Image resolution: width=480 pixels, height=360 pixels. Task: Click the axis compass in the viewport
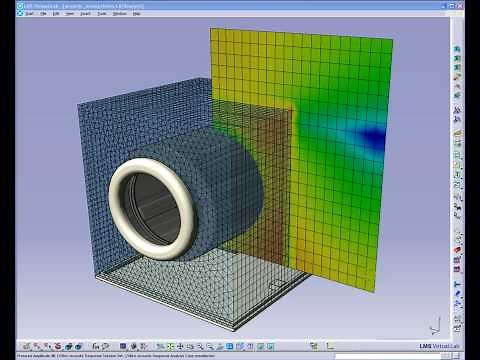(435, 327)
